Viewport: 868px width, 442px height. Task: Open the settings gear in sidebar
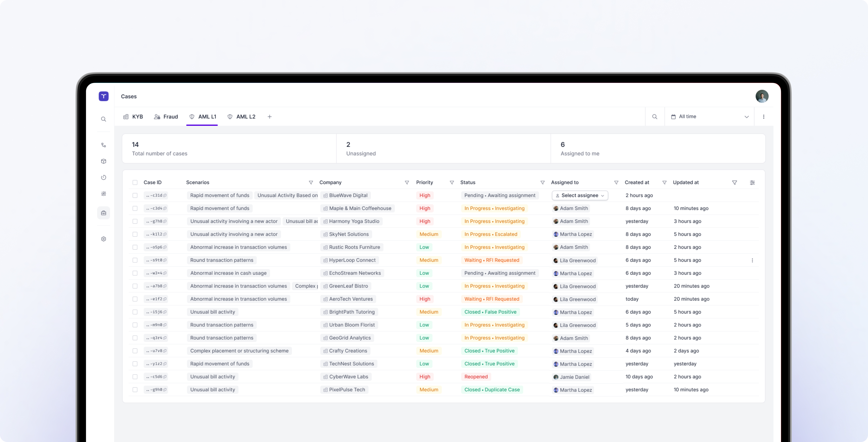(x=103, y=239)
